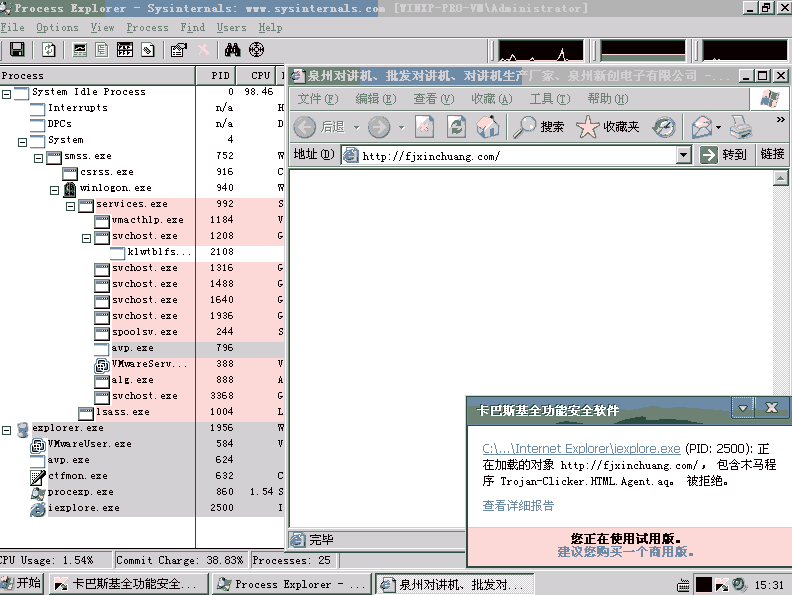Click the IE Back arrow button
The height and width of the screenshot is (595, 792).
tap(305, 127)
